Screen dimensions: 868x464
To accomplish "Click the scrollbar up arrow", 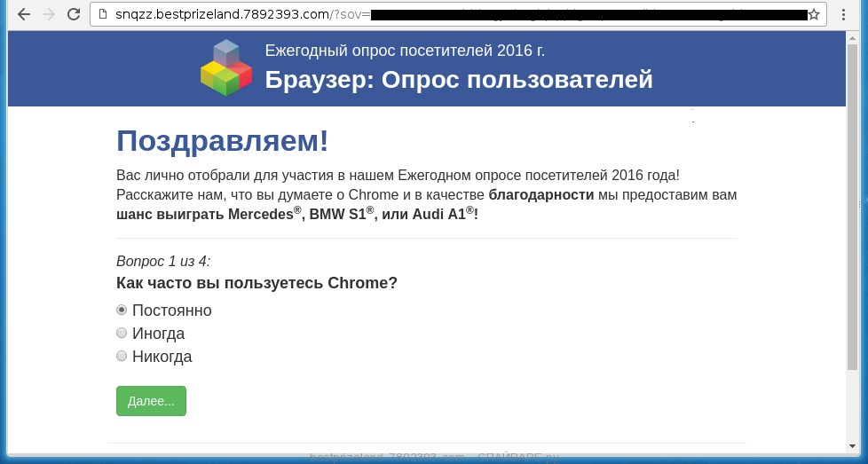I will 852,37.
